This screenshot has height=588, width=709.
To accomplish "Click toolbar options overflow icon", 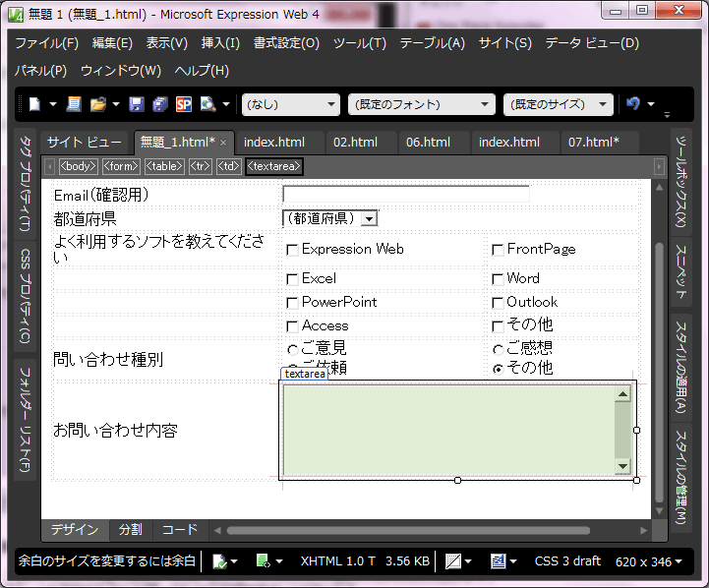I will (667, 115).
